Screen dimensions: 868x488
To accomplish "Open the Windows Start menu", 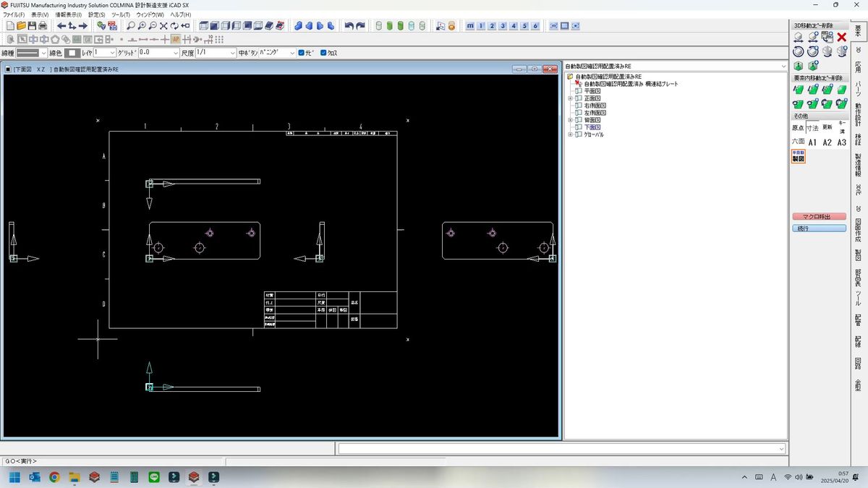I will coord(14,477).
